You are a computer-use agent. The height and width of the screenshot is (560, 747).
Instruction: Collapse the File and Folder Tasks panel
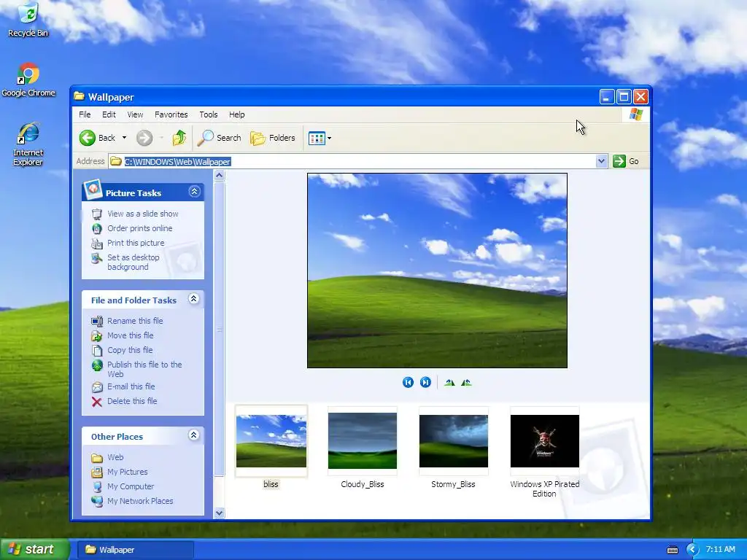[193, 299]
